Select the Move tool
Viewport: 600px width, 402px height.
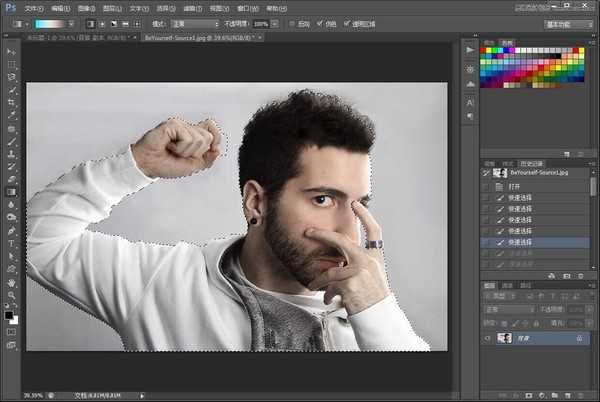[12, 50]
